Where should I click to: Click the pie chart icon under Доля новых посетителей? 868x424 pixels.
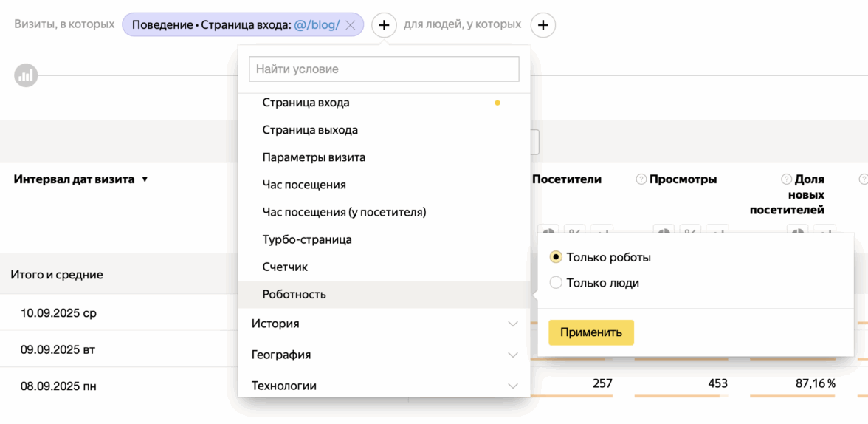click(798, 232)
